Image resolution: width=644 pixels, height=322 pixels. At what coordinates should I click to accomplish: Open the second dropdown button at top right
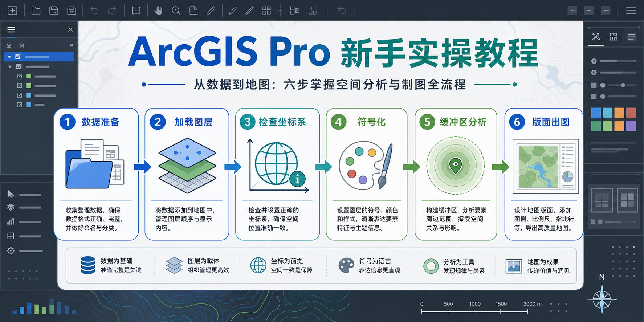point(589,11)
